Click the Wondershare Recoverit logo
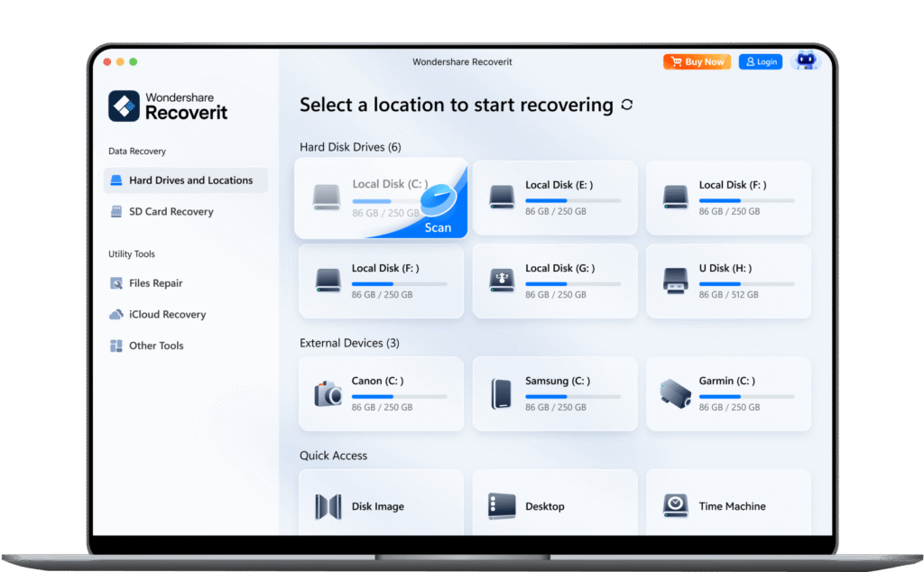 pyautogui.click(x=168, y=106)
